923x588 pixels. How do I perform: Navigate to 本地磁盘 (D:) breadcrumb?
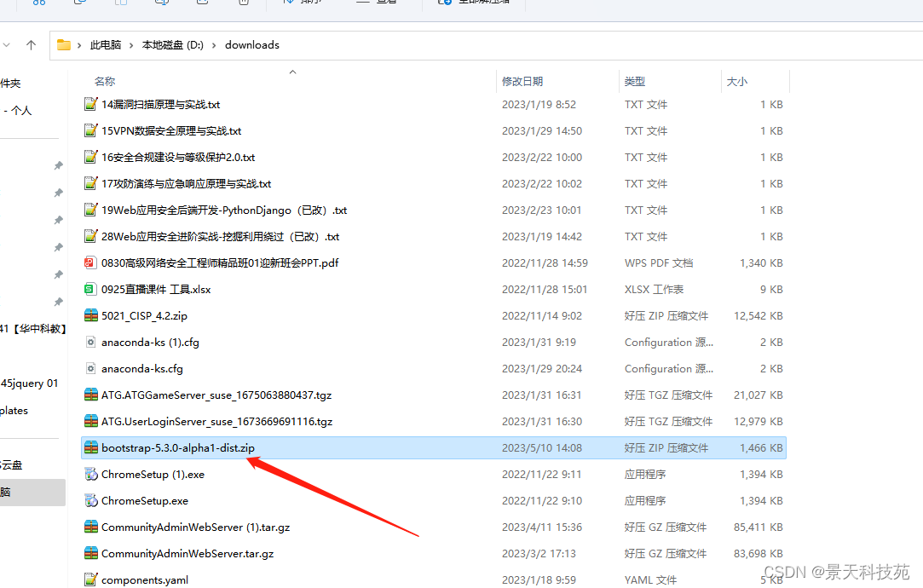[x=172, y=44]
